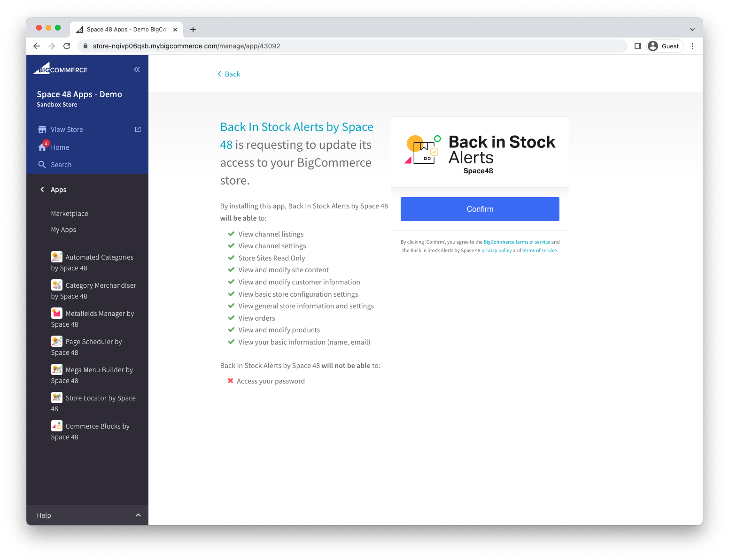Click the Apps section heading
Screen dimensions: 729x560
[x=59, y=190]
